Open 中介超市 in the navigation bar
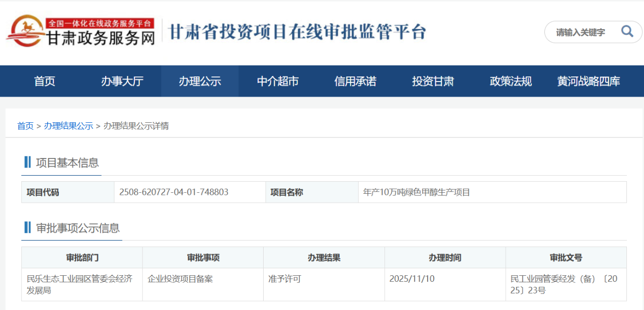Viewport: 644px width, 310px height. 278,81
